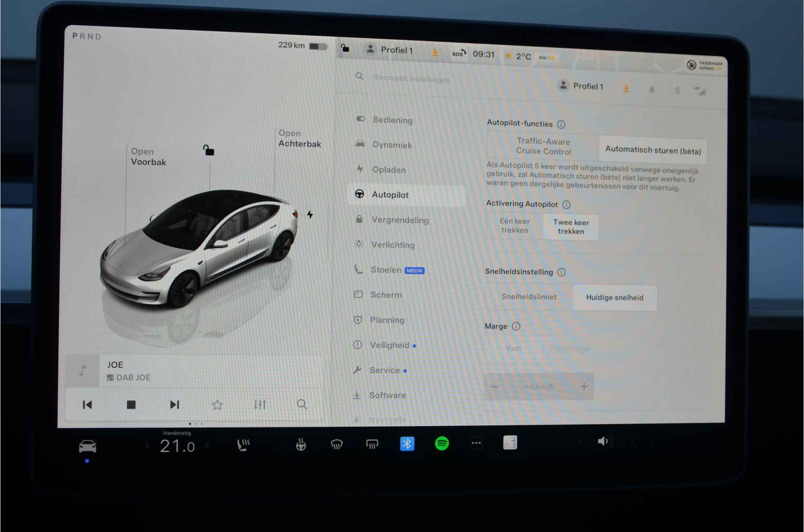Show info for Snelheidsinstelling
The width and height of the screenshot is (804, 532).
[x=562, y=272]
